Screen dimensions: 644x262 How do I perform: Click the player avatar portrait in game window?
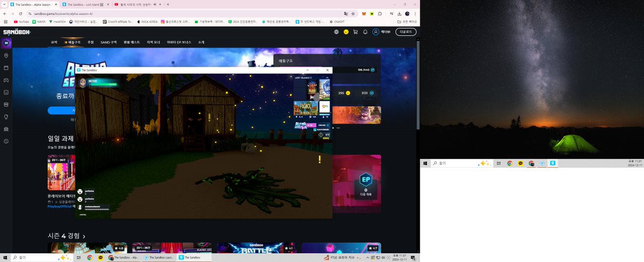pyautogui.click(x=83, y=83)
